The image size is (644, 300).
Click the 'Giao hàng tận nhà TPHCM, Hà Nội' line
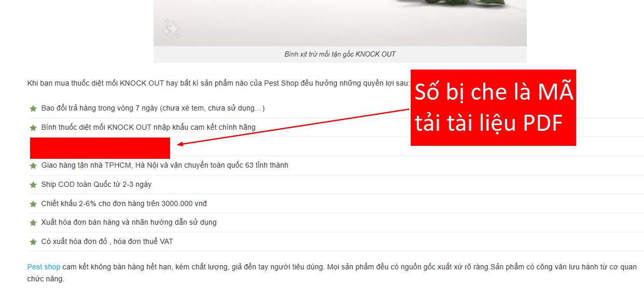pyautogui.click(x=164, y=165)
